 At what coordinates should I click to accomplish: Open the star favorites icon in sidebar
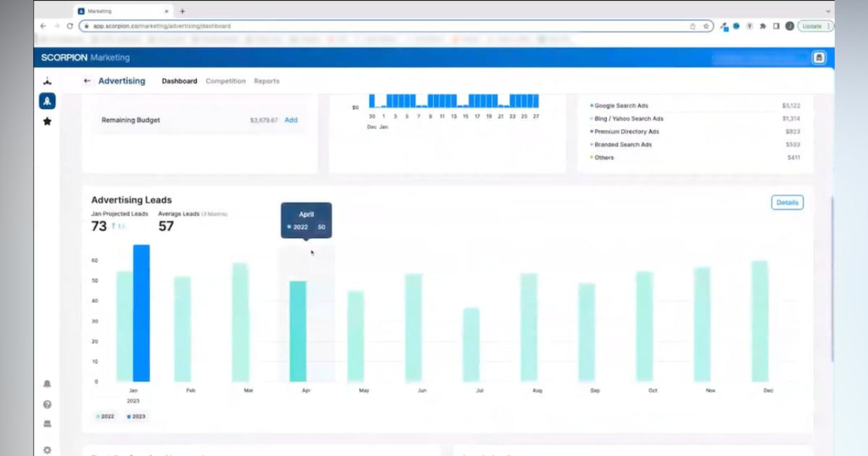(x=47, y=121)
